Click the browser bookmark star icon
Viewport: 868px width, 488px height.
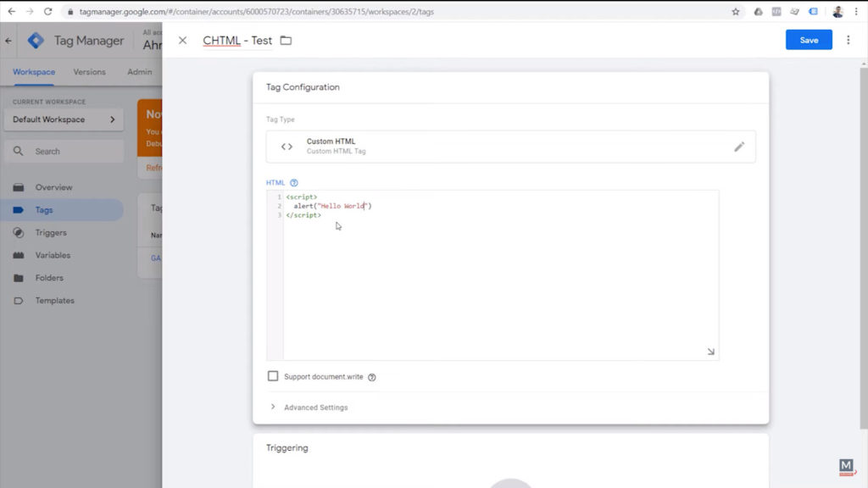tap(736, 12)
